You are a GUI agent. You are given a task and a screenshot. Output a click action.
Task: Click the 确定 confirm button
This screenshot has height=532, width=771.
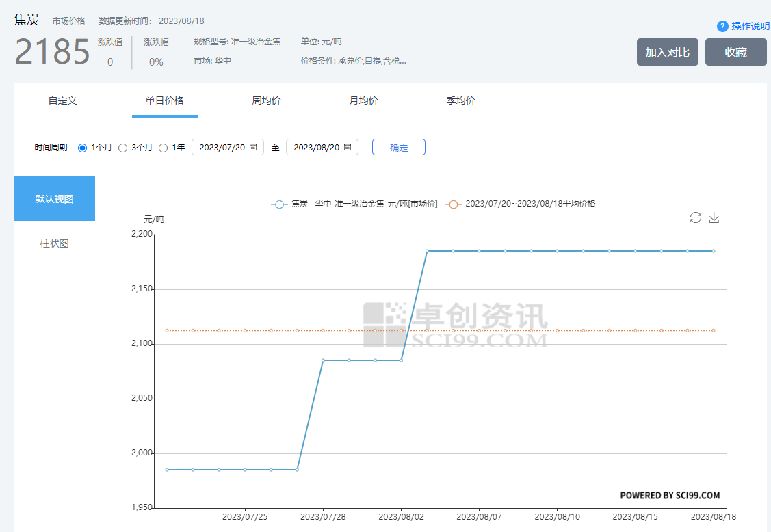point(398,146)
